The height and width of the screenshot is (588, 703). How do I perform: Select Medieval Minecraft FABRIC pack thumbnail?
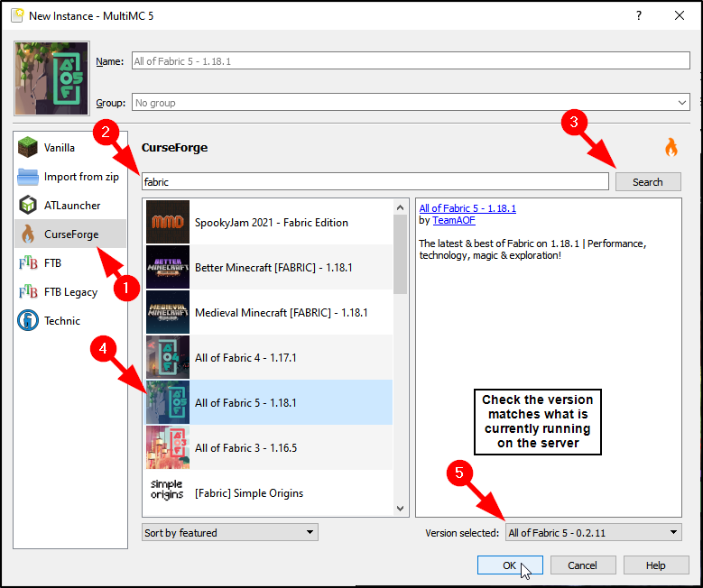(168, 312)
